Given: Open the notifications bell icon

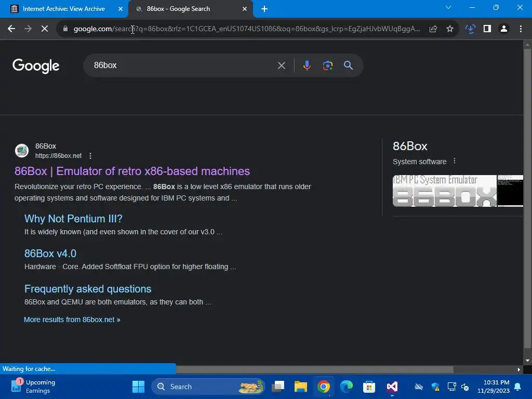Looking at the screenshot, I should click(x=518, y=387).
